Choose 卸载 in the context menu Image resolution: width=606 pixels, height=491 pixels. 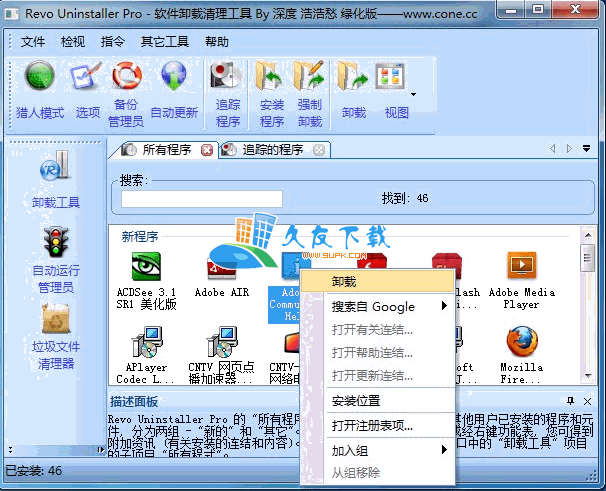point(377,281)
